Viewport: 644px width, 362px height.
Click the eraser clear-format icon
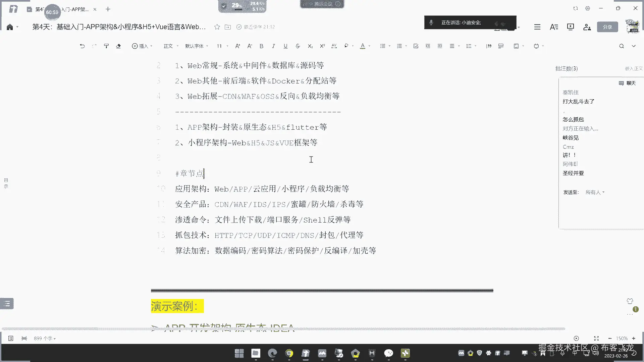point(118,46)
